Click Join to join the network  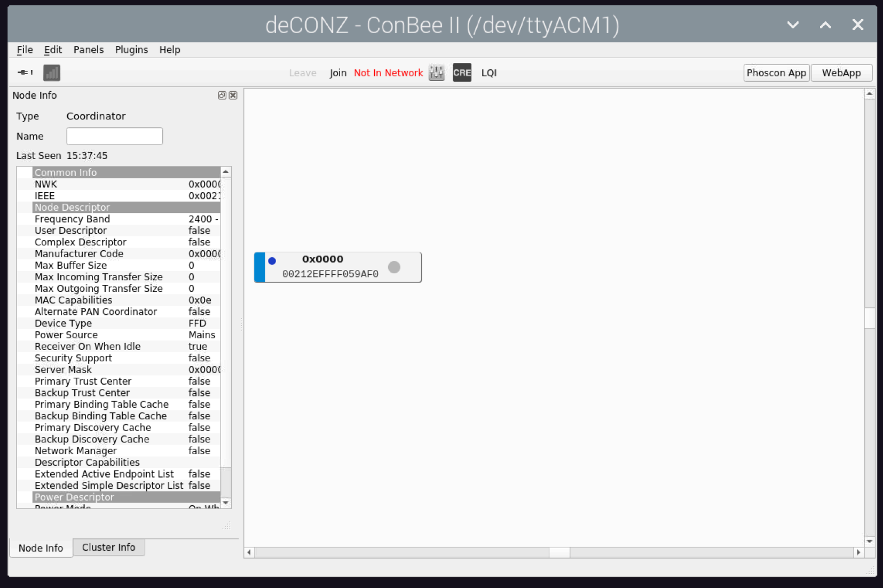(338, 73)
